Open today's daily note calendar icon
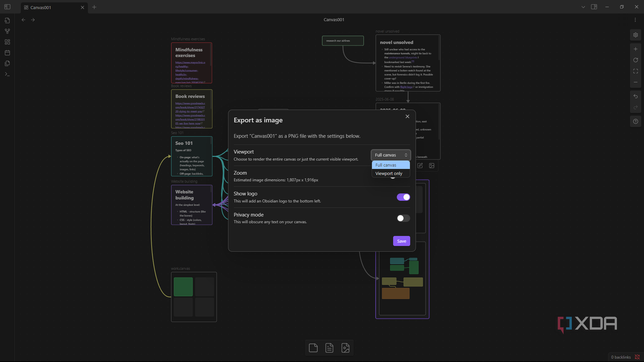Image resolution: width=644 pixels, height=362 pixels. tap(7, 53)
